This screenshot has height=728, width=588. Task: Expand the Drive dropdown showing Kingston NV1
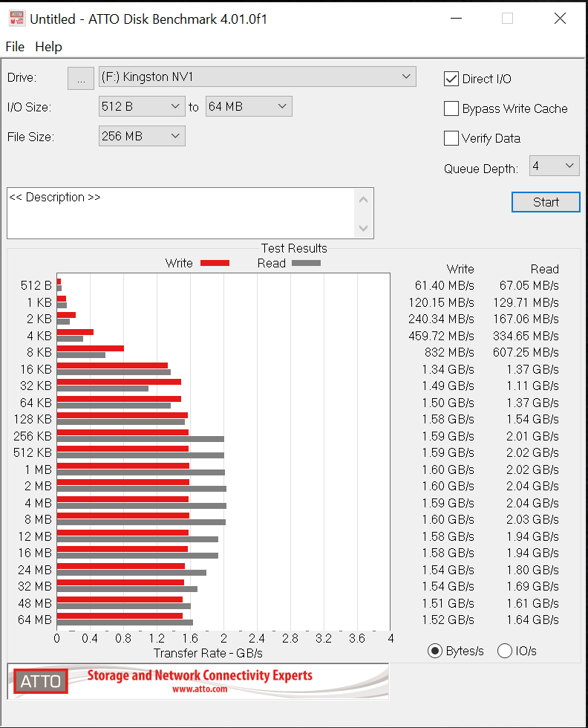pos(257,77)
